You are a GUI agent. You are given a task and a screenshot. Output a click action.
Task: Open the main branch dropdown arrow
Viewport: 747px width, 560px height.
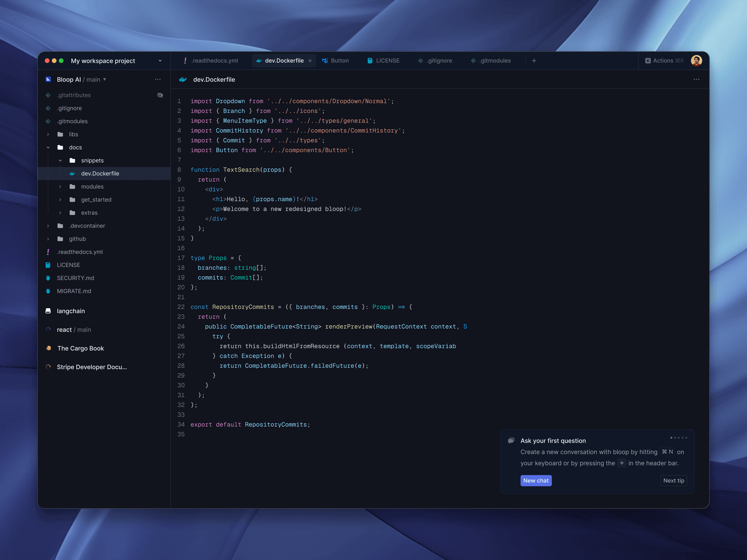[x=105, y=79]
